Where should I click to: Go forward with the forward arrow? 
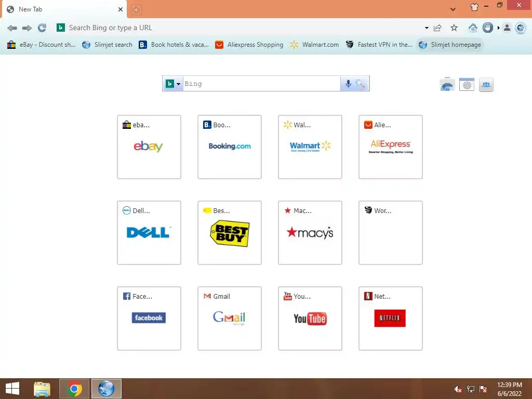click(x=27, y=28)
